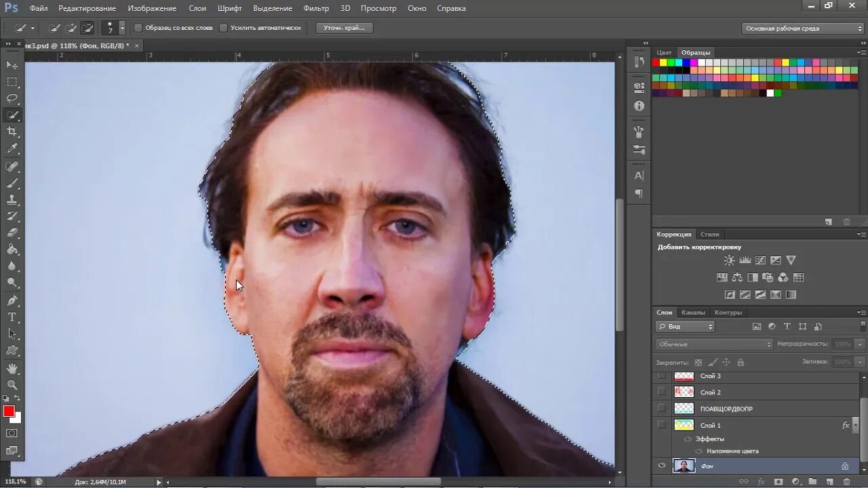
Task: Open the blend mode 'Обычные' dropdown
Action: tap(714, 344)
